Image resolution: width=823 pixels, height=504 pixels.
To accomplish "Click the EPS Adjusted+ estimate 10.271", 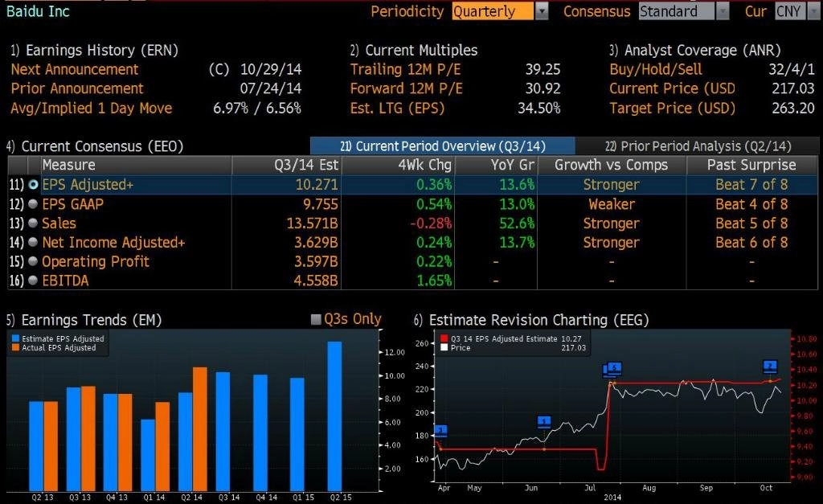I will click(x=317, y=185).
